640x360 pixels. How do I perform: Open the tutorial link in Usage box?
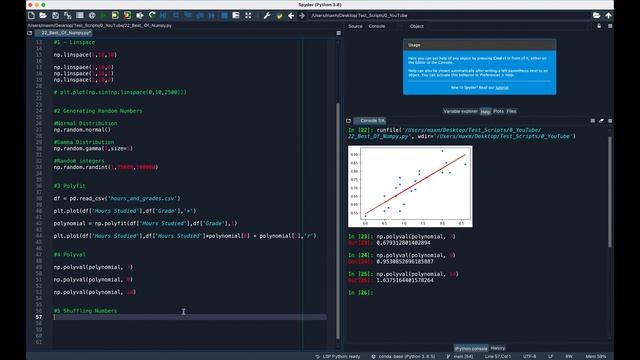(502, 88)
